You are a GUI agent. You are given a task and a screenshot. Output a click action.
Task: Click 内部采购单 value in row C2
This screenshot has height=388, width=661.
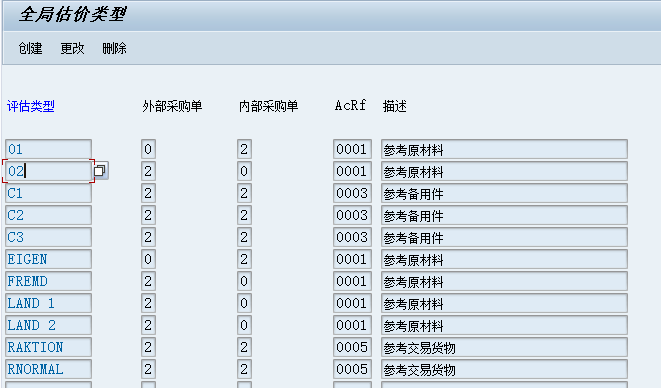click(244, 215)
